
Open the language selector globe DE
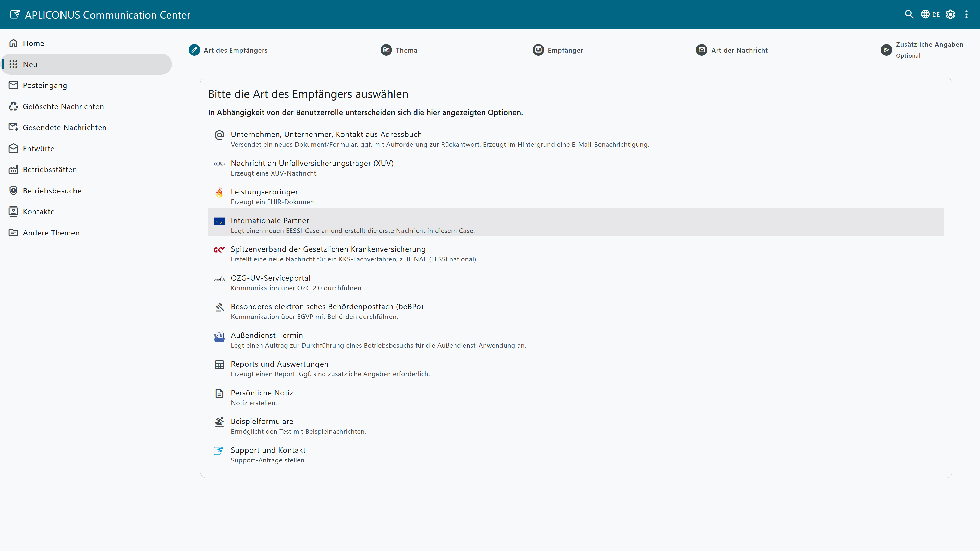click(930, 15)
